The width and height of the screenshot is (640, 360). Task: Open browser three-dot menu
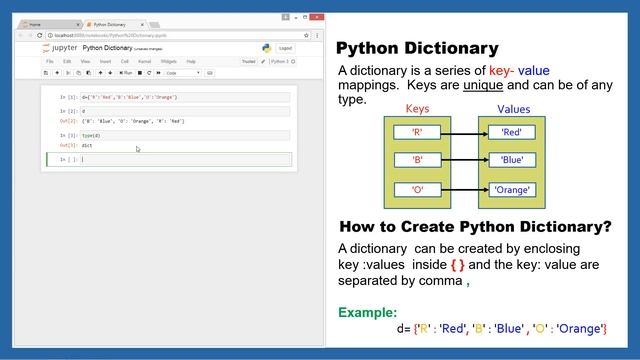coord(317,36)
